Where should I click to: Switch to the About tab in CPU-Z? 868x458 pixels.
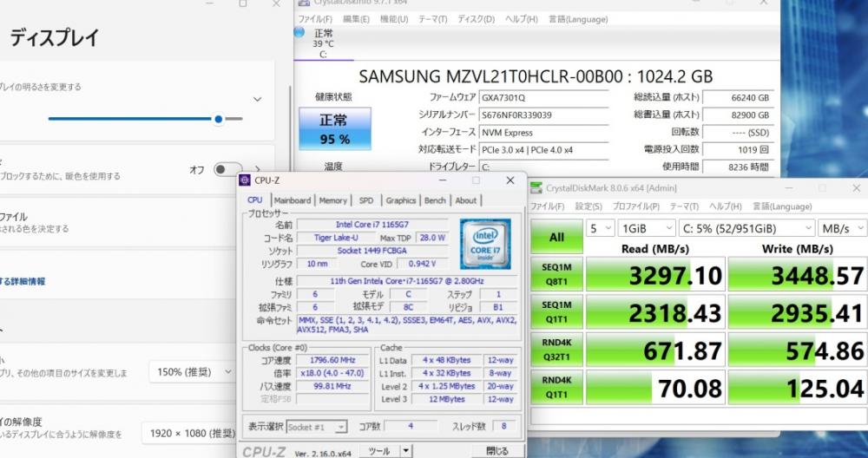pyautogui.click(x=465, y=200)
